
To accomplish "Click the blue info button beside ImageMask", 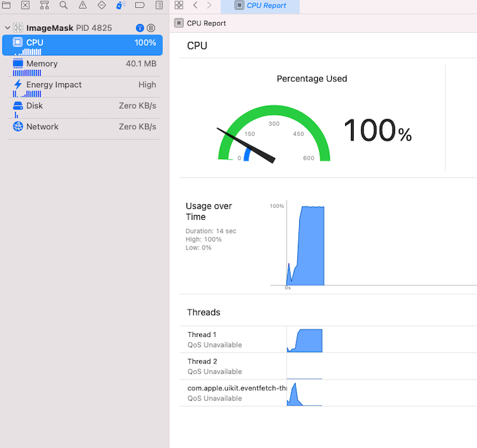I will pos(140,28).
